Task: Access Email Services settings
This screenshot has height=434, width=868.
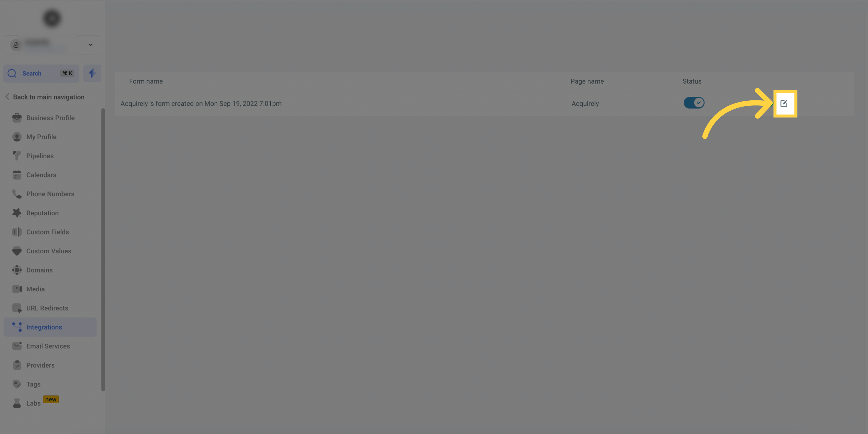Action: pyautogui.click(x=48, y=346)
